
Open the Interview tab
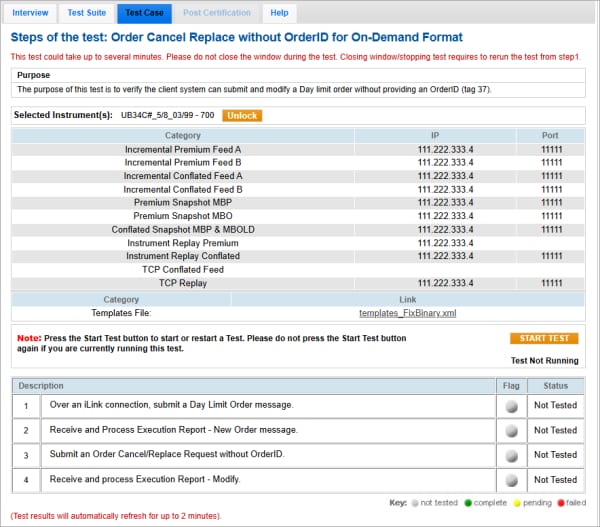coord(30,13)
